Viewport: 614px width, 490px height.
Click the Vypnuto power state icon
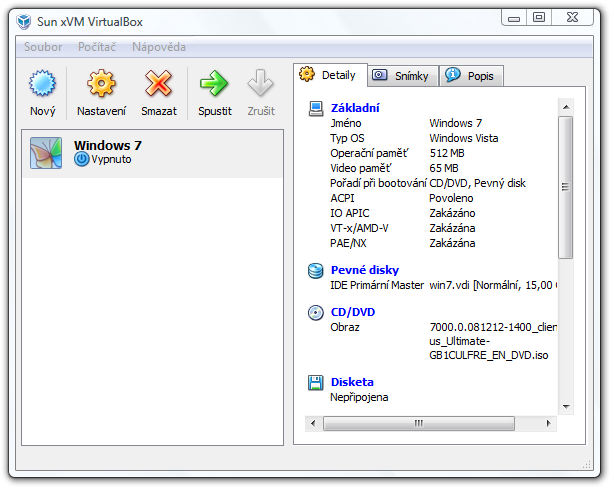[x=82, y=159]
